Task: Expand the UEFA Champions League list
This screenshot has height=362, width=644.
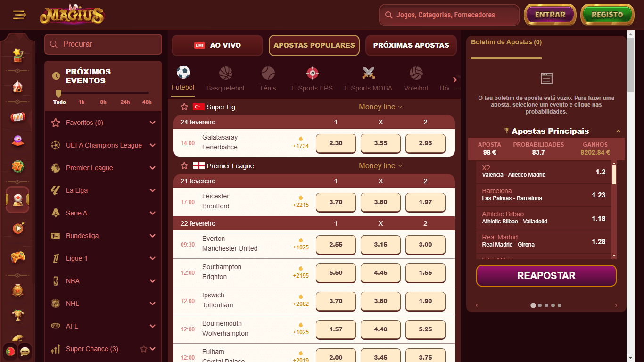Action: click(x=153, y=145)
